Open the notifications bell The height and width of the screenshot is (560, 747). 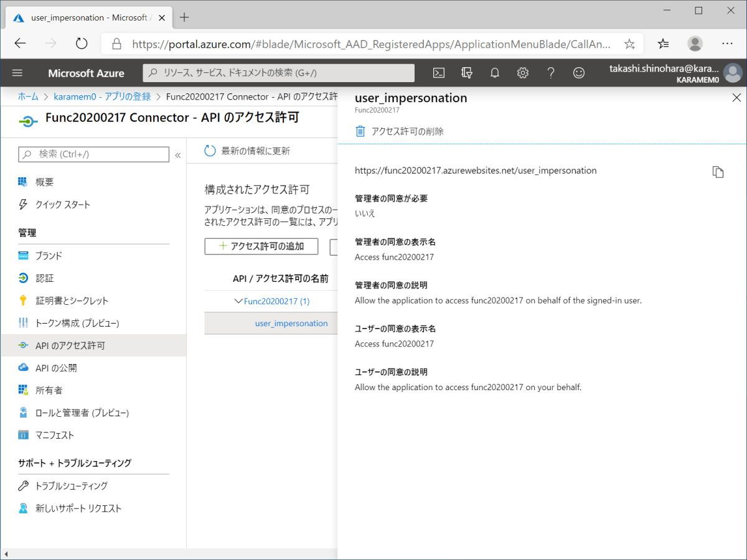coord(495,73)
